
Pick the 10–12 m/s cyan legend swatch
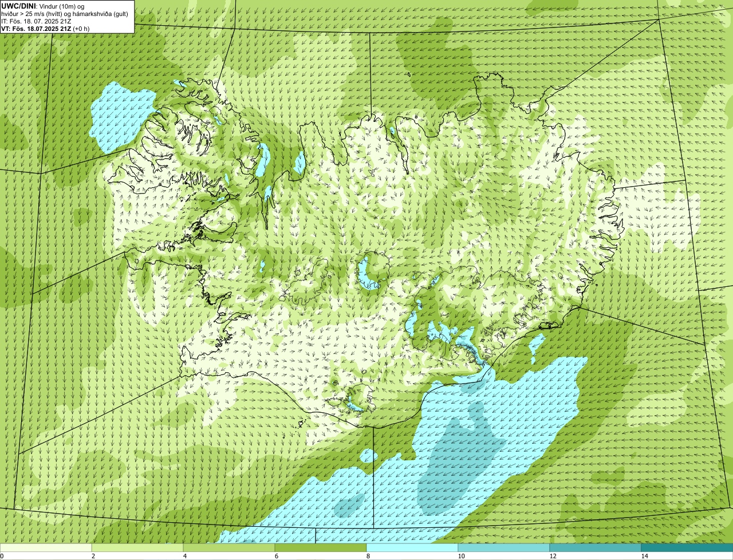tap(504, 547)
